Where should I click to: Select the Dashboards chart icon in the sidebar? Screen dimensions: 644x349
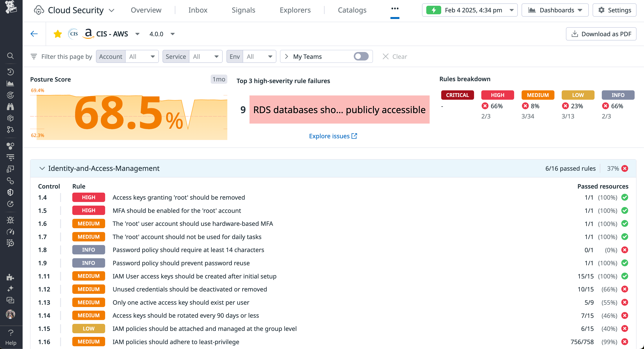10,84
